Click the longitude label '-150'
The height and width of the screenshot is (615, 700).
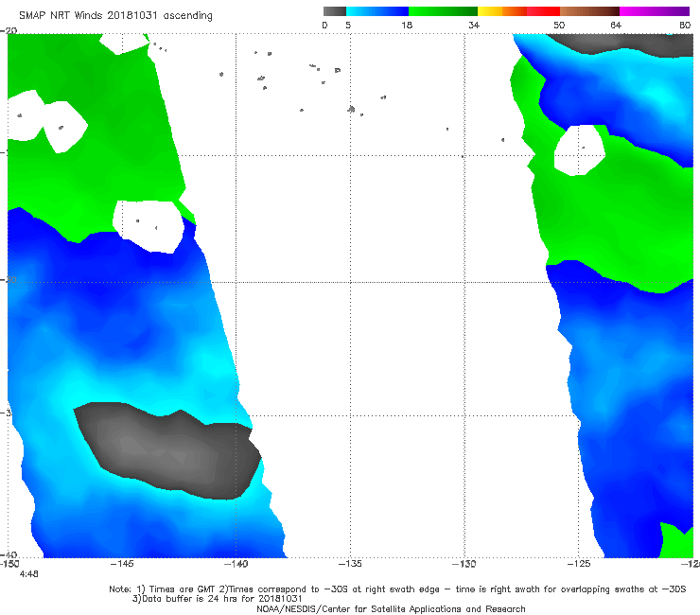9,564
